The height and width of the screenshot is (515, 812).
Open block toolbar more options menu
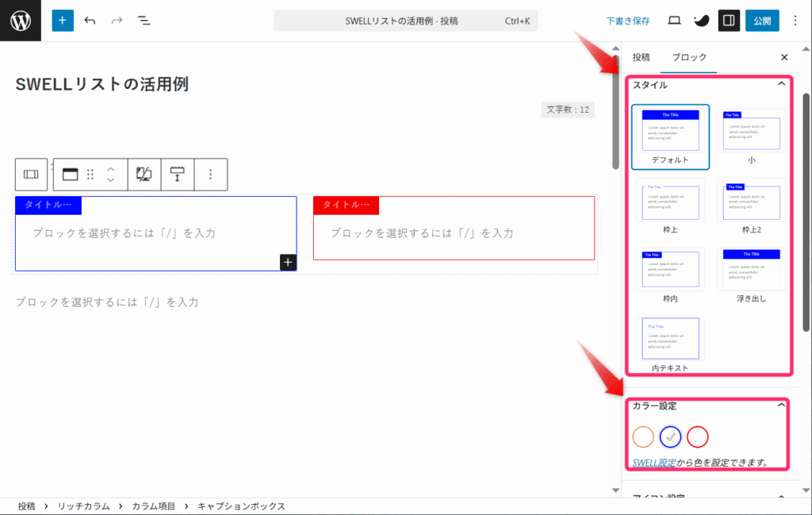tap(210, 174)
